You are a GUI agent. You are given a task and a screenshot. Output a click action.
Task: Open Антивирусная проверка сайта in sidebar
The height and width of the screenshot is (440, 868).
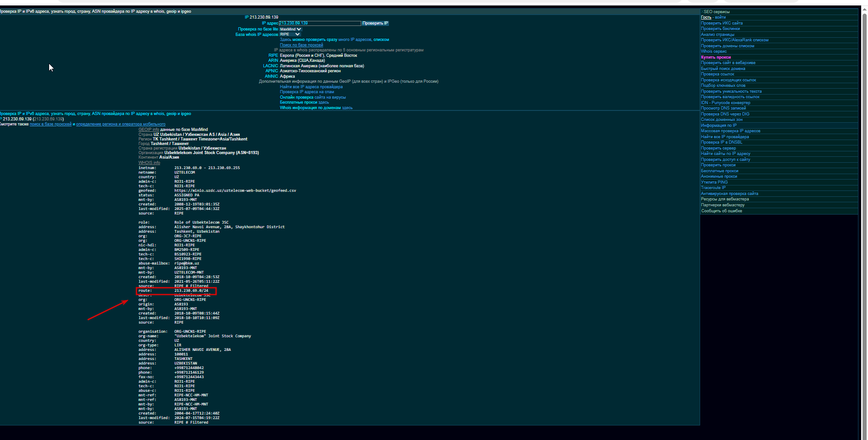pos(730,194)
